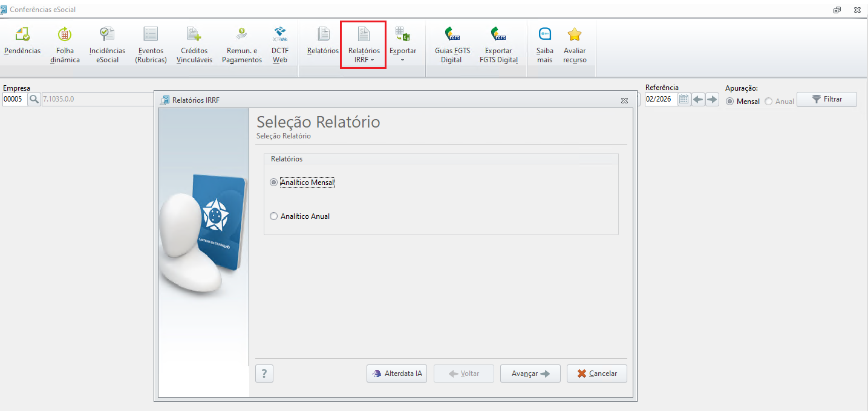The height and width of the screenshot is (411, 868).
Task: Go to the next reference month arrow
Action: pos(712,100)
